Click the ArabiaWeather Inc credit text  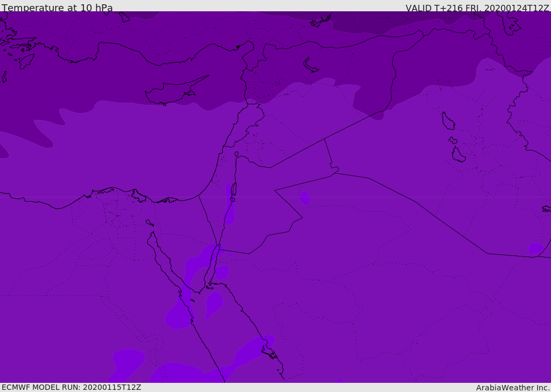tap(513, 388)
